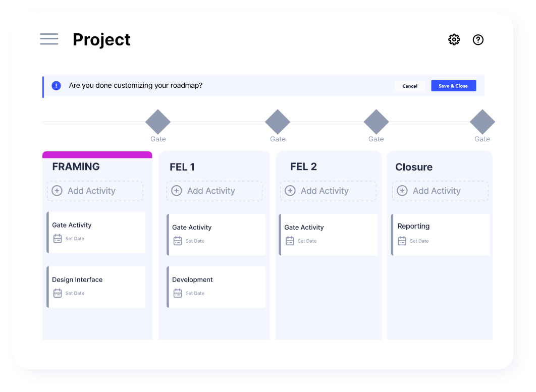Image resolution: width=536 pixels, height=392 pixels.
Task: Click the magenta FRAMING color bar
Action: pos(97,154)
